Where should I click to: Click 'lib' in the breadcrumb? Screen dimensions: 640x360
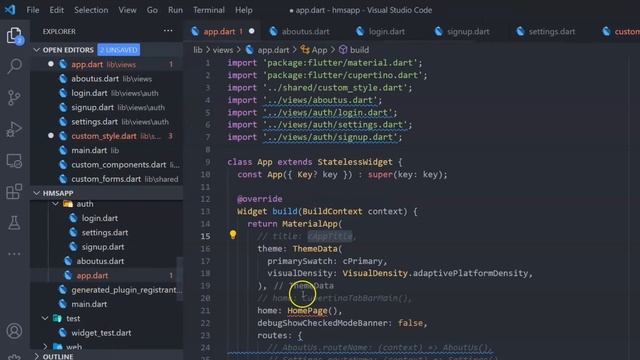click(198, 50)
